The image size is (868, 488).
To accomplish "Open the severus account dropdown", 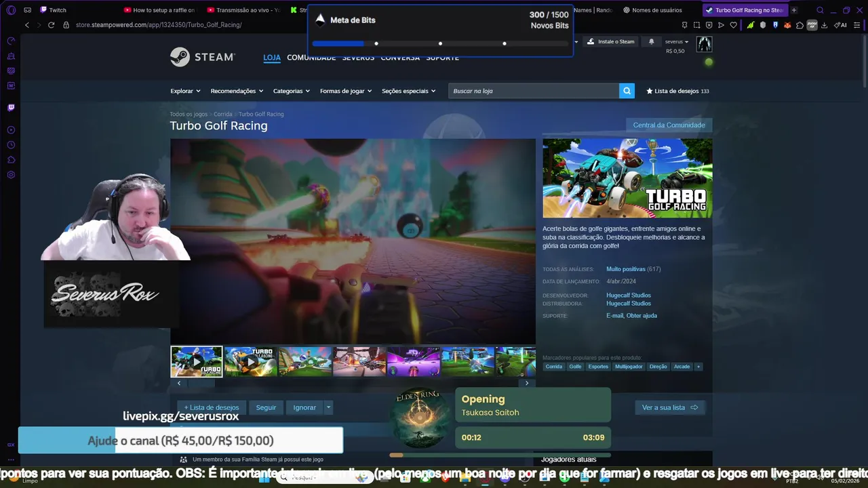I will pyautogui.click(x=676, y=41).
